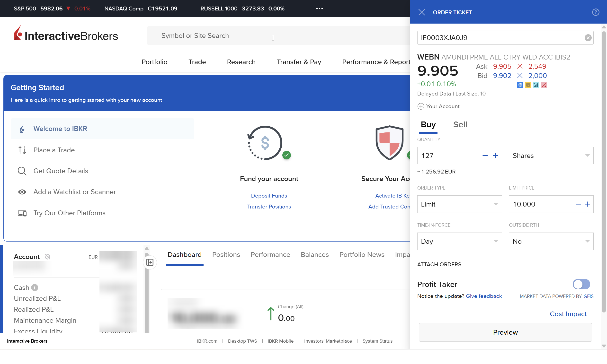Click the blue globe icon under bid price
Viewport: 607px width, 364px height.
point(520,85)
